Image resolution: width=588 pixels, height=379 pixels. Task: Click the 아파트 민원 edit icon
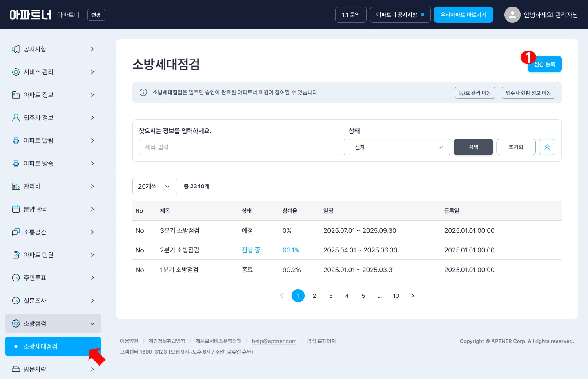(x=16, y=255)
